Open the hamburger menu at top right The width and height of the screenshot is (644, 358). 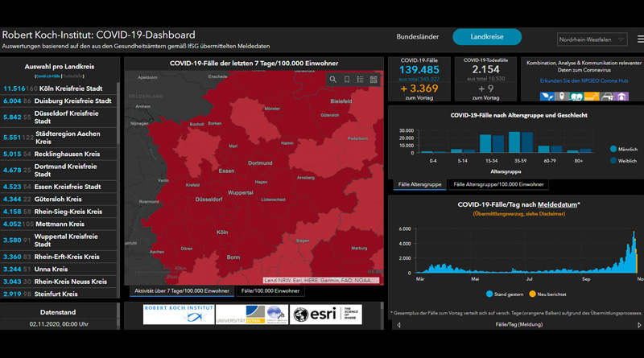pos(640,39)
